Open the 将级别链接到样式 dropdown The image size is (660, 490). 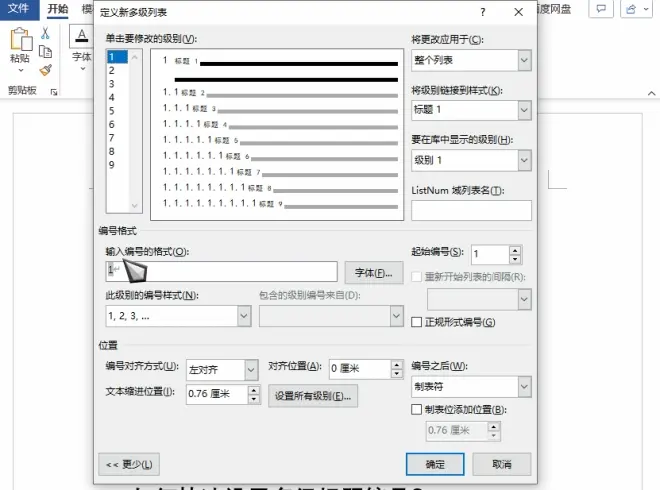click(x=524, y=110)
